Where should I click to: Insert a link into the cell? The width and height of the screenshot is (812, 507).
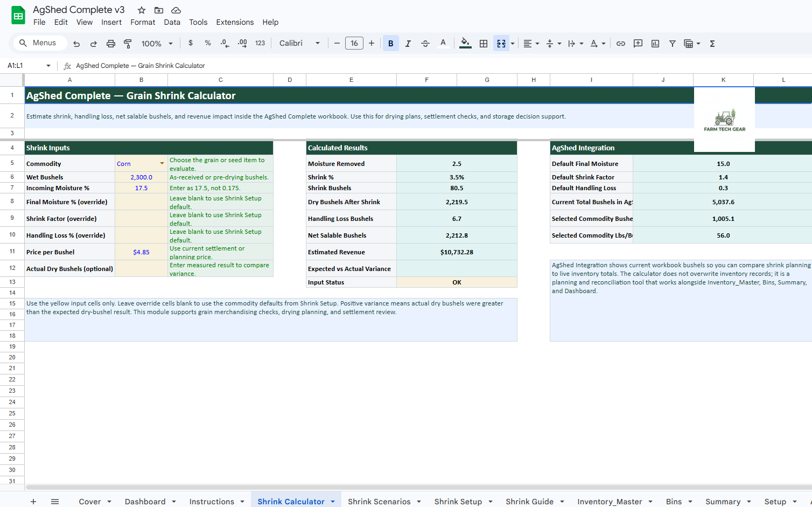[x=620, y=43]
